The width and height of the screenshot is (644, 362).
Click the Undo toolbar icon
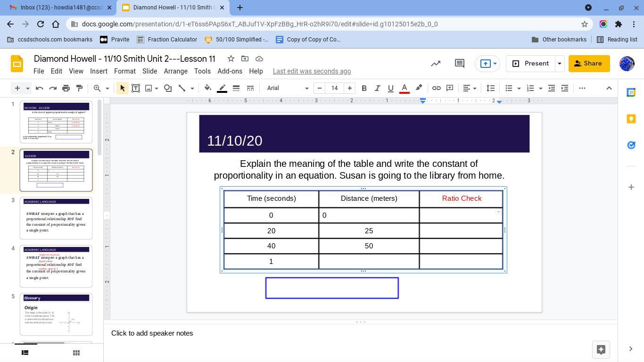[x=40, y=88]
